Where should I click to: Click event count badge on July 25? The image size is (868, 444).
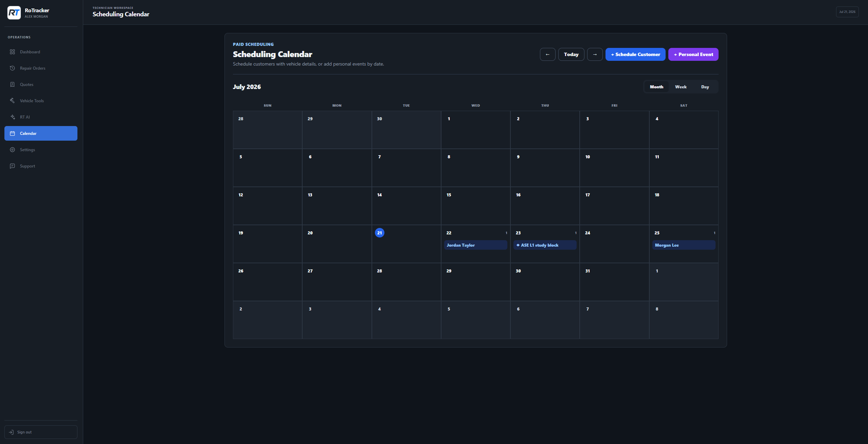click(715, 233)
